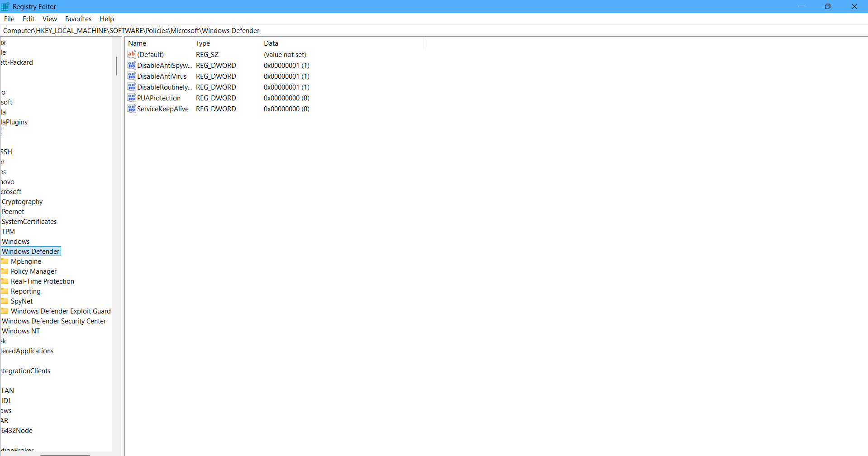Select the SpyNet folder icon
This screenshot has width=868, height=456.
[x=5, y=301]
